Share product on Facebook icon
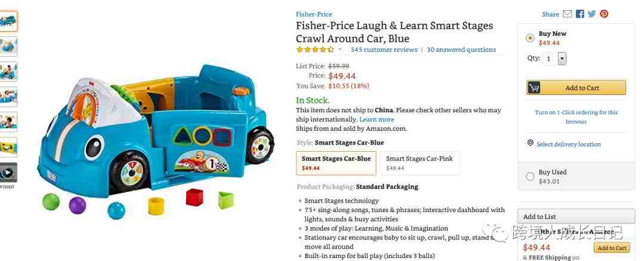This screenshot has height=261, width=644. coord(580,14)
